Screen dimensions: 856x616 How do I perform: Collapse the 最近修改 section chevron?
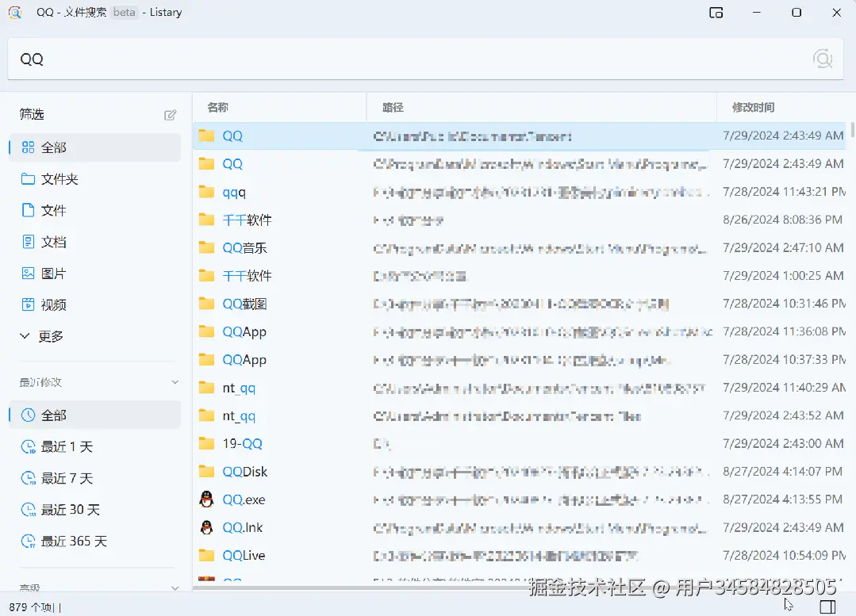[x=175, y=382]
